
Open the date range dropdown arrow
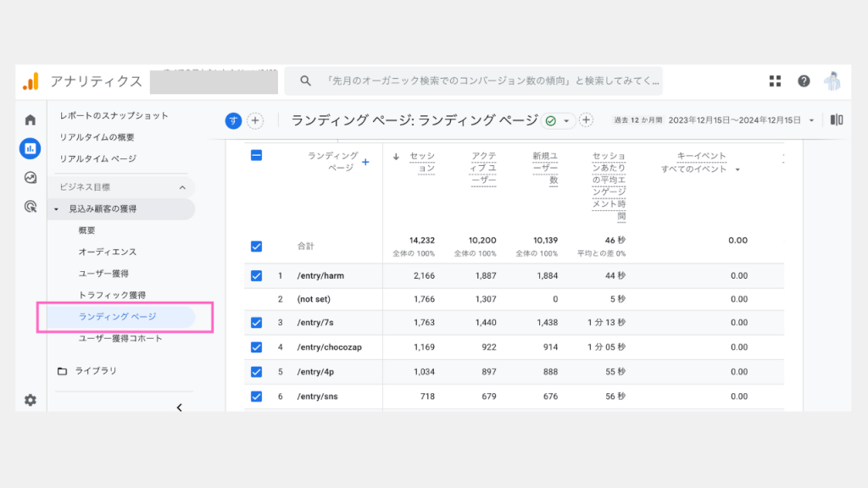coord(812,120)
